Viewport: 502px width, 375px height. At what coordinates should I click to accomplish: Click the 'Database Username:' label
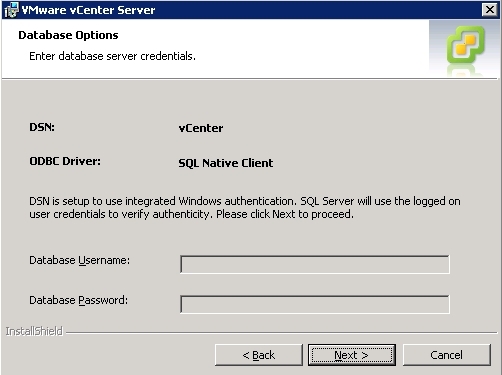[x=80, y=260]
